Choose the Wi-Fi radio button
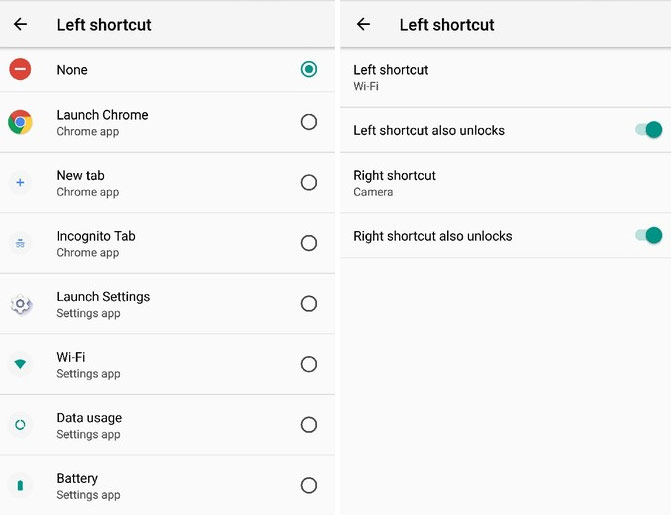 [309, 364]
